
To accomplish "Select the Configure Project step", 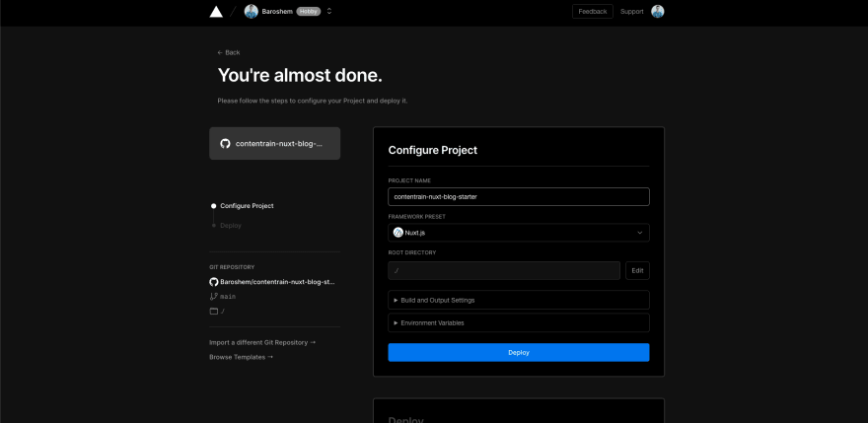I will [247, 206].
